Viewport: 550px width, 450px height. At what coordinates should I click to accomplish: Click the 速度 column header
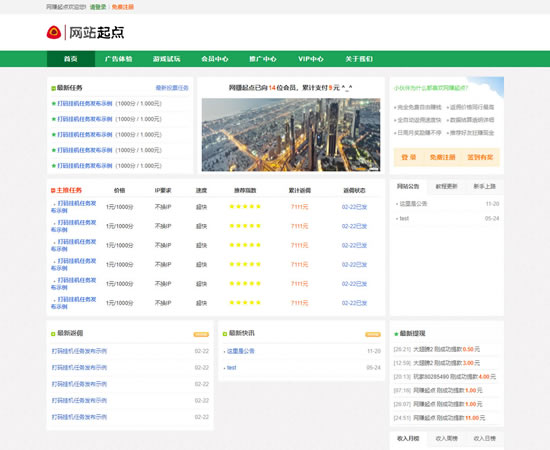pos(201,190)
